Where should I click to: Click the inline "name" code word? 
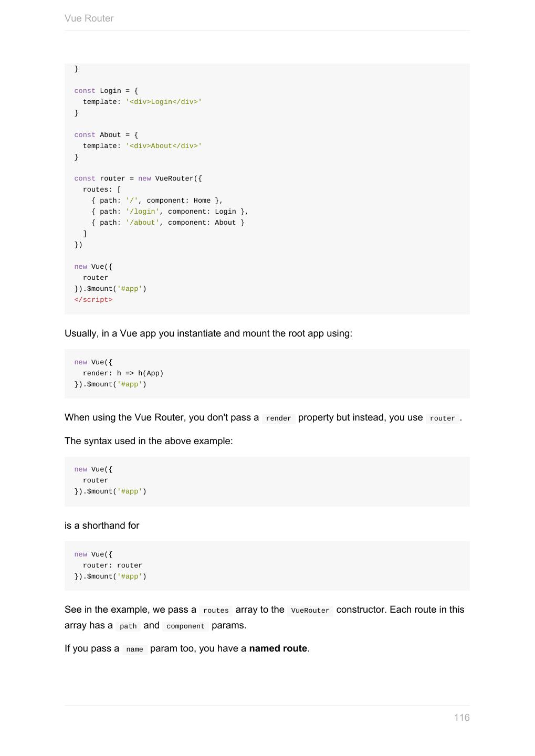tap(134, 649)
